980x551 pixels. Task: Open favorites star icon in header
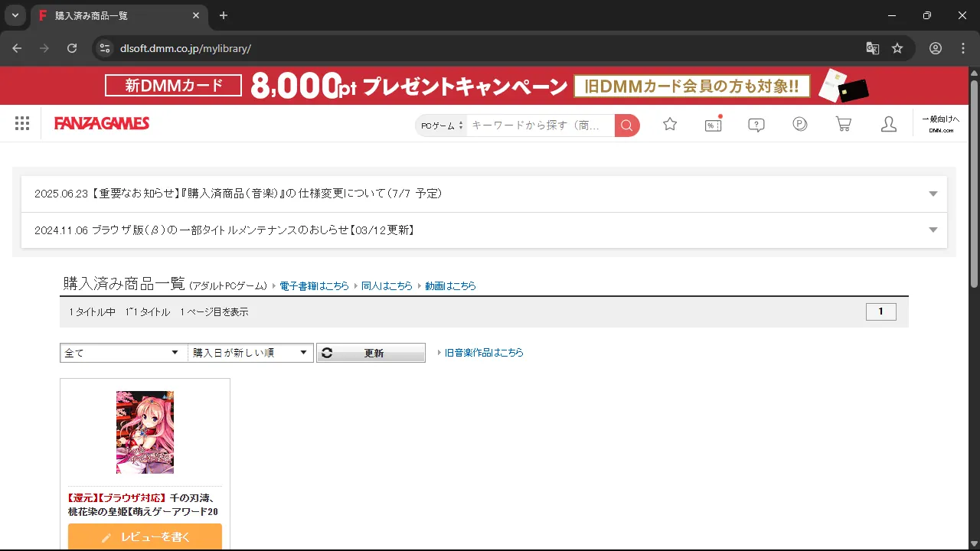click(670, 124)
